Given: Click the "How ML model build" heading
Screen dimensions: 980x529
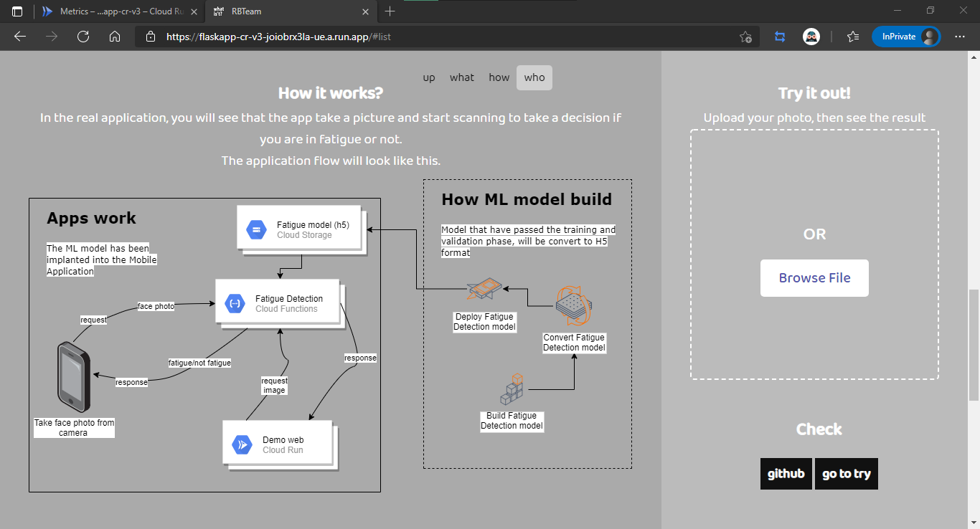Looking at the screenshot, I should (x=527, y=199).
